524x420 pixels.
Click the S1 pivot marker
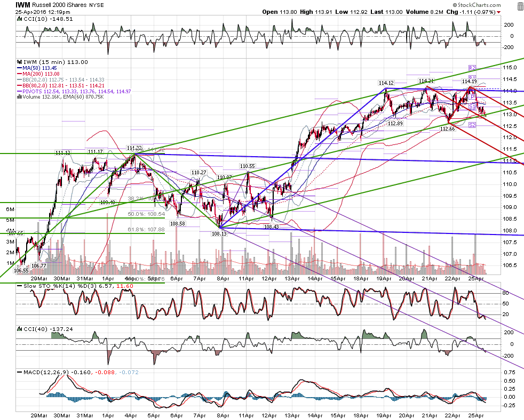472,107
